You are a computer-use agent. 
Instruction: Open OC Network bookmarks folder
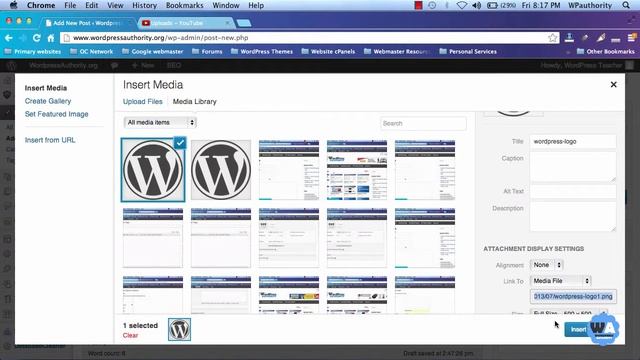coord(91,51)
